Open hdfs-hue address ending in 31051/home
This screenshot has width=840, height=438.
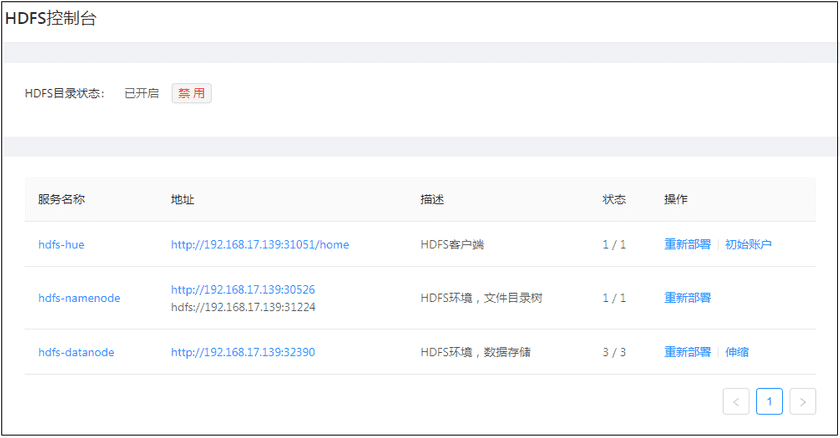tap(260, 244)
